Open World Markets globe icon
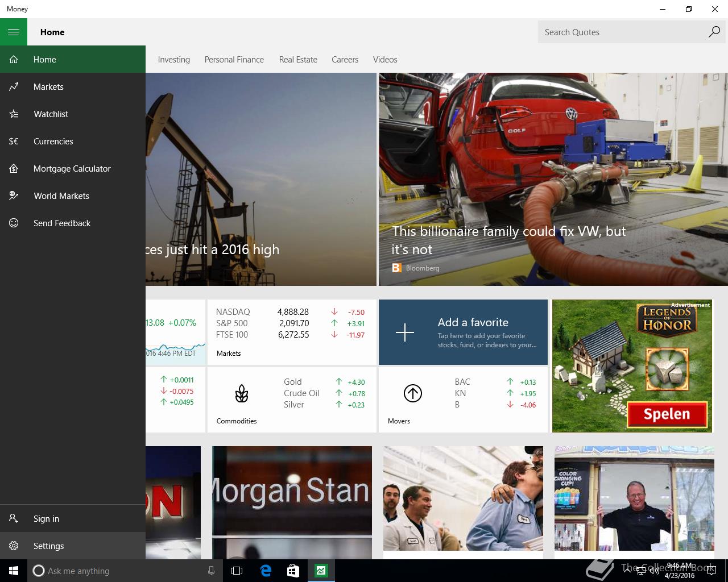This screenshot has height=582, width=728. click(14, 196)
